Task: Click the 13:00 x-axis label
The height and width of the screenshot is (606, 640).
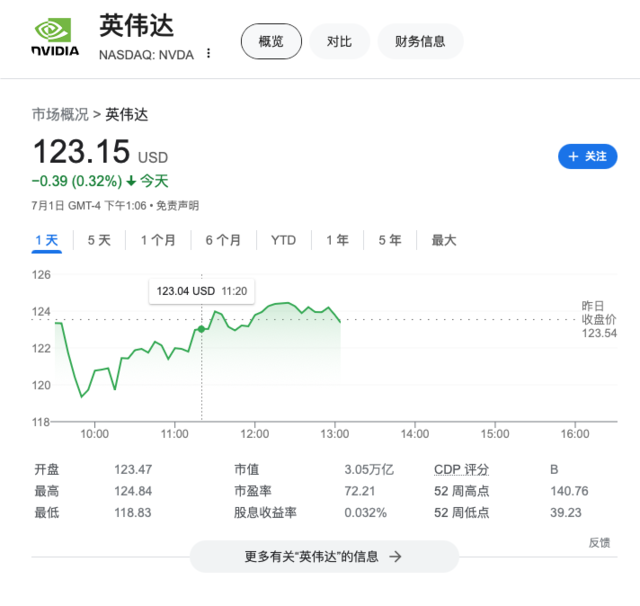Action: 335,434
